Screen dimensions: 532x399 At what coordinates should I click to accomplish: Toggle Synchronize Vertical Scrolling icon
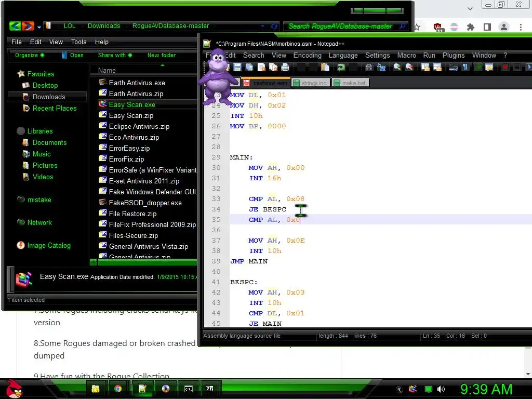coord(425,67)
